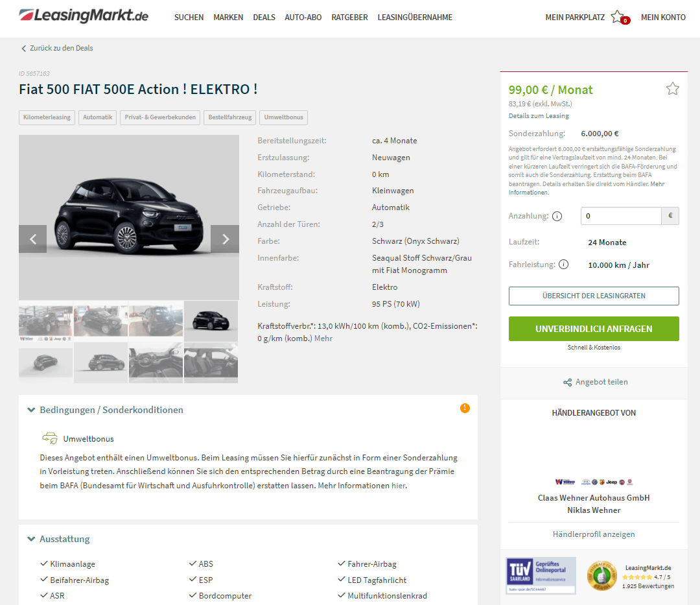Show Fahrleistung info icon

click(563, 265)
